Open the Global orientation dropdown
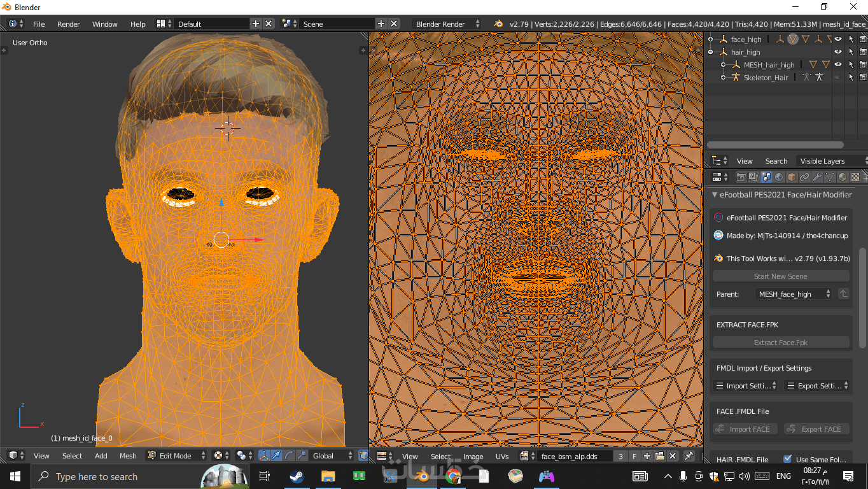The height and width of the screenshot is (489, 868). [x=332, y=455]
